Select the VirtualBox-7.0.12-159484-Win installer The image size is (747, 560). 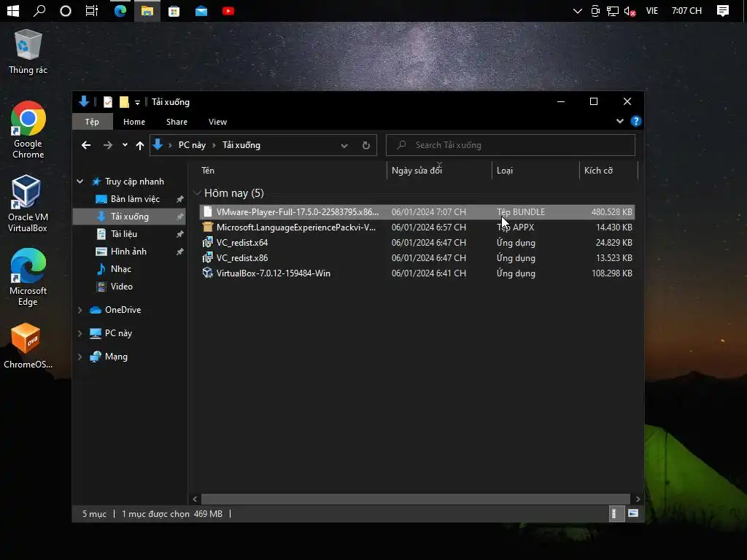(x=417, y=273)
